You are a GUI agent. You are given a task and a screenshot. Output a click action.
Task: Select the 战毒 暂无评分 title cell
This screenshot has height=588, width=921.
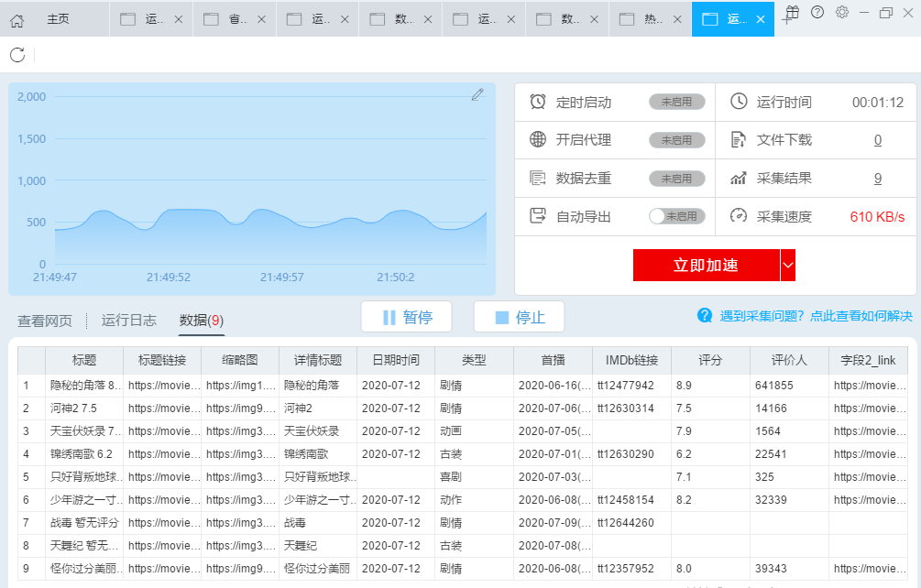(84, 523)
